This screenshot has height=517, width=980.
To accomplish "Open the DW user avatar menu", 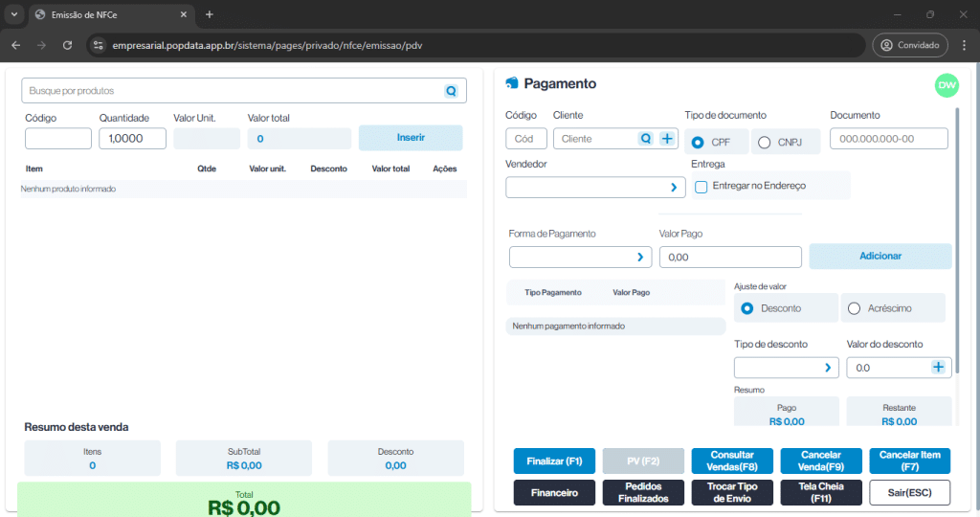I will point(947,85).
